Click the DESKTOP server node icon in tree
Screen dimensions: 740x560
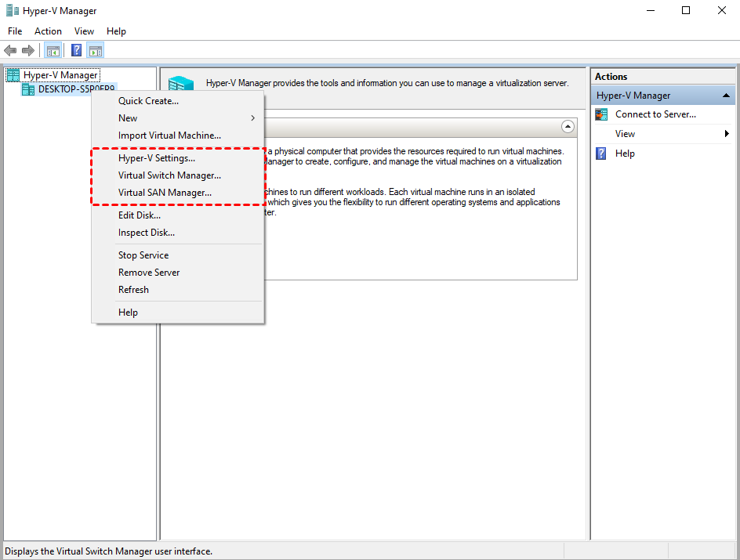(28, 89)
